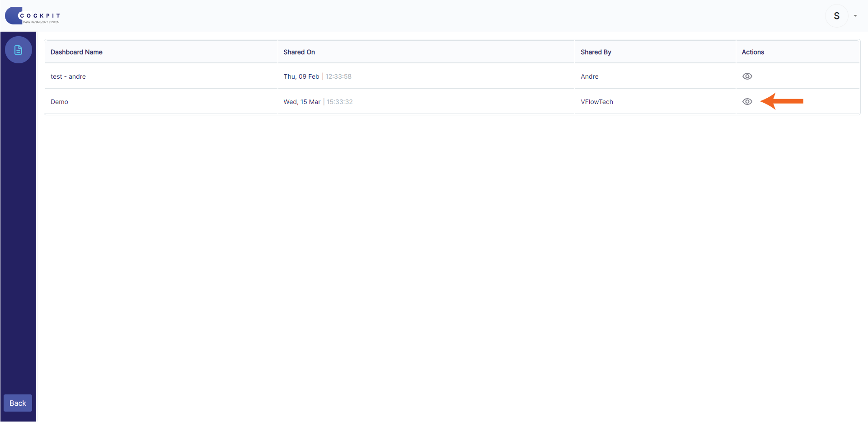Open the dashboard named test - andre
868x422 pixels.
[x=68, y=76]
